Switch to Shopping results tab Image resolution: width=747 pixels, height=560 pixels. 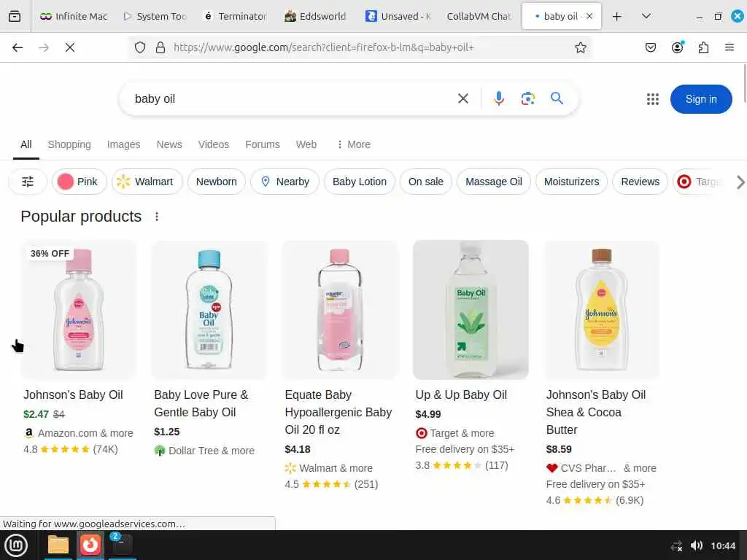pos(69,144)
